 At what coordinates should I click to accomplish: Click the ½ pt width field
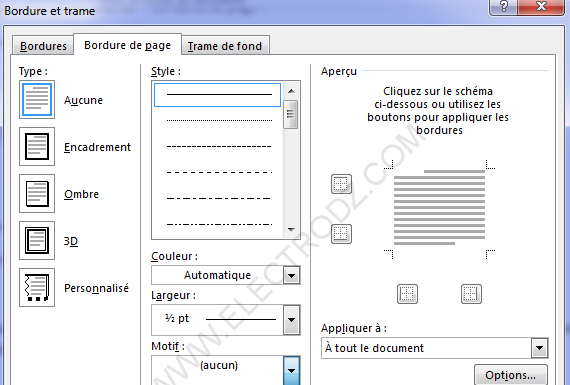(217, 320)
